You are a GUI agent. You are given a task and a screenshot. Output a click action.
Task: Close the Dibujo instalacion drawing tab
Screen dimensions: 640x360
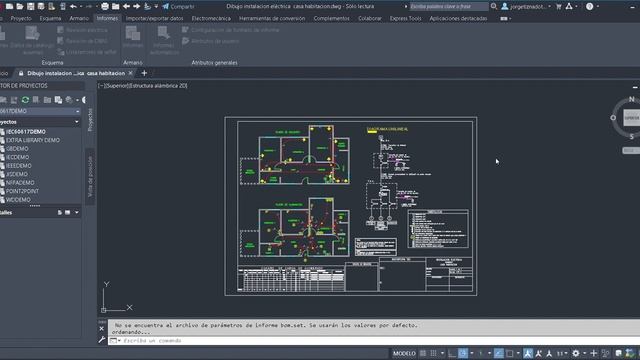pyautogui.click(x=131, y=73)
